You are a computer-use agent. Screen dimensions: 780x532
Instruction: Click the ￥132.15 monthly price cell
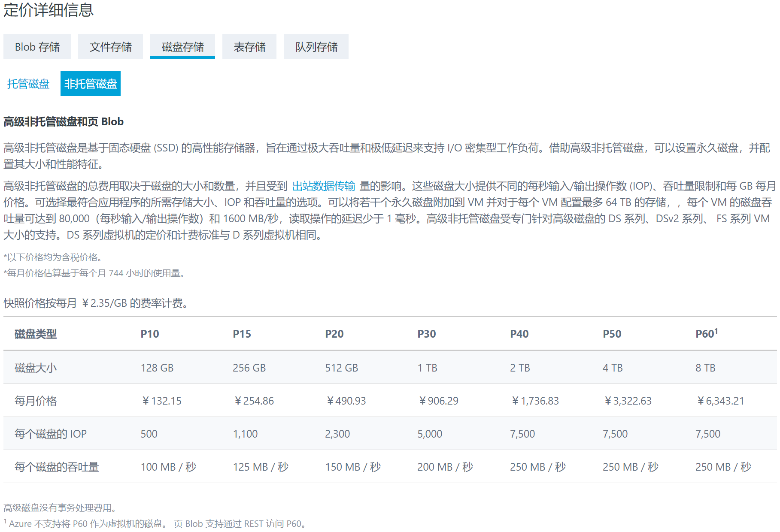(x=161, y=401)
